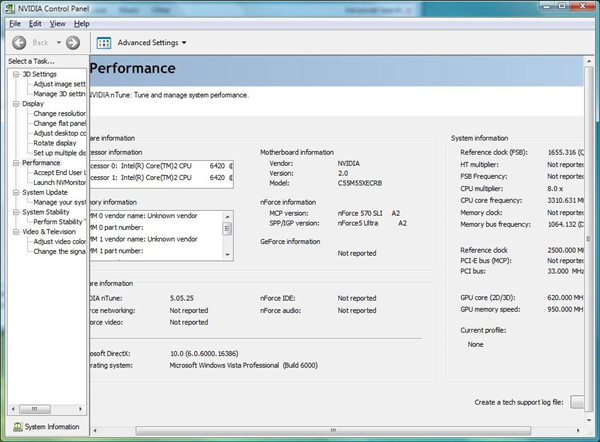The width and height of the screenshot is (600, 442).
Task: Open the Edit menu
Action: (x=35, y=23)
